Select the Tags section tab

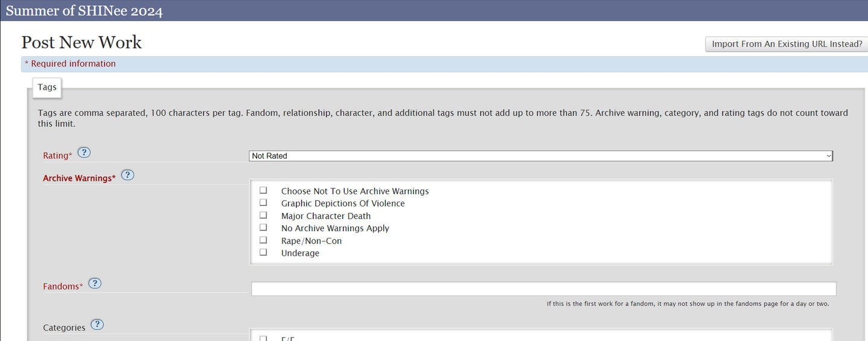tap(47, 87)
